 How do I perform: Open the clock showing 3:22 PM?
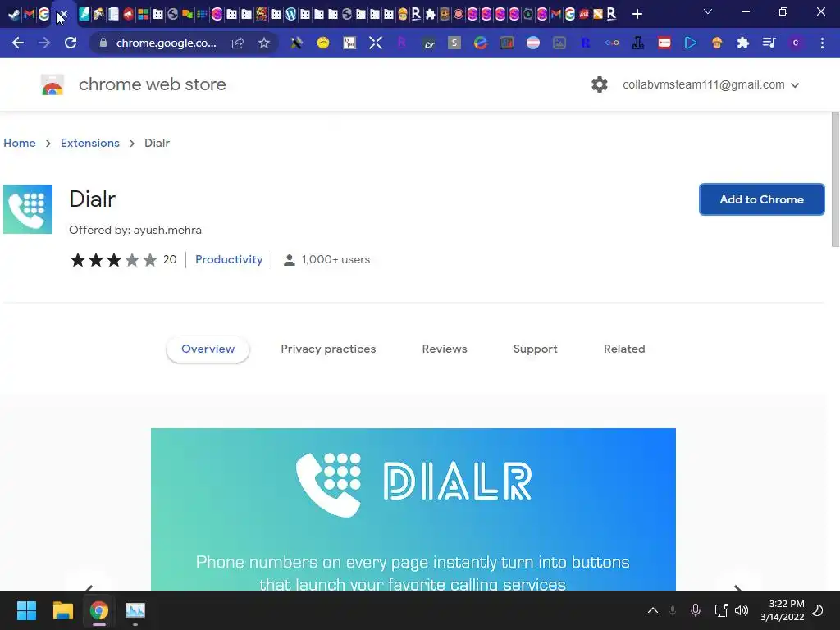pos(782,610)
